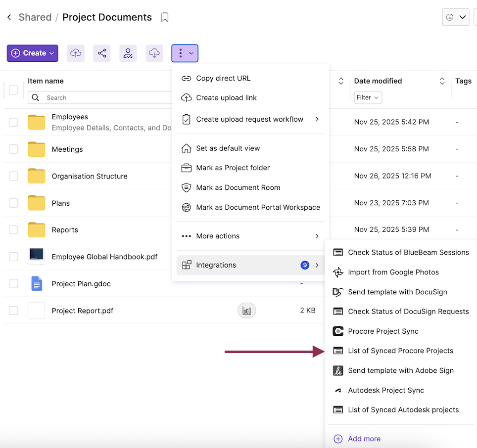Navigate to Shared breadcrumb link
The height and width of the screenshot is (448, 477).
(35, 17)
